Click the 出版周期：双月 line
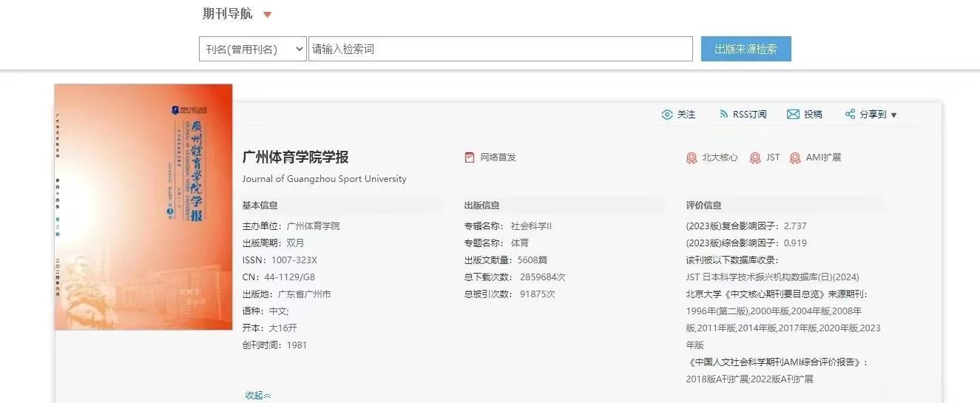 pos(273,243)
